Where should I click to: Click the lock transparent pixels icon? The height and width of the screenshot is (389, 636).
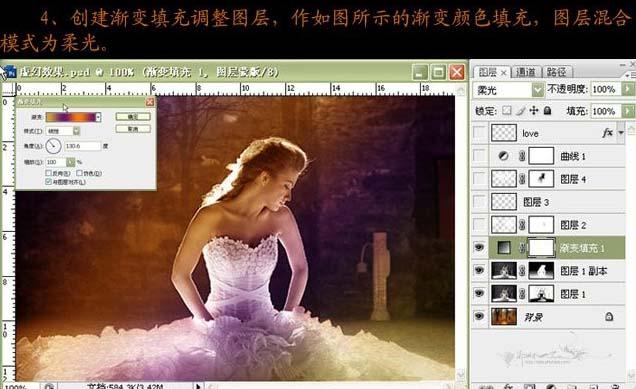point(507,110)
